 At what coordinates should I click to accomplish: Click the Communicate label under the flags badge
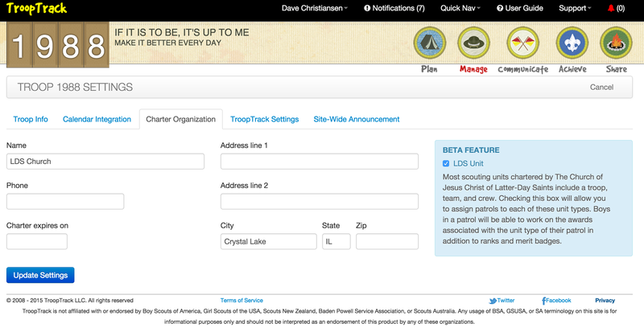[522, 69]
